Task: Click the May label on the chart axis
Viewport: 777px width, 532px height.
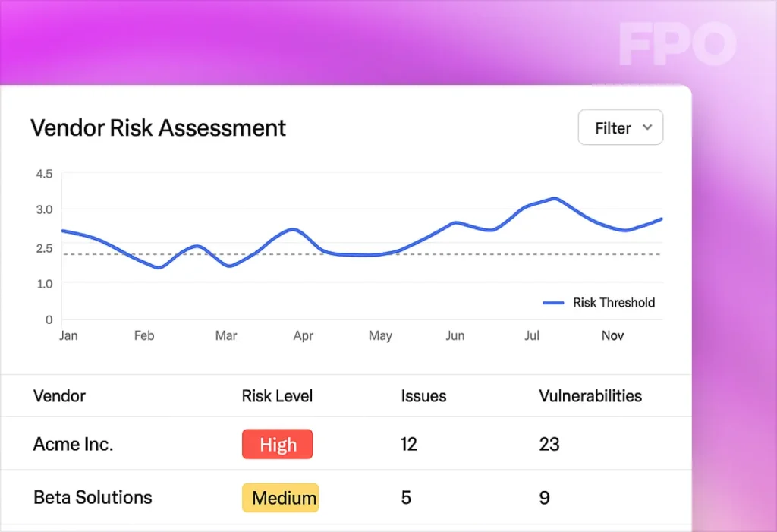Action: point(380,336)
